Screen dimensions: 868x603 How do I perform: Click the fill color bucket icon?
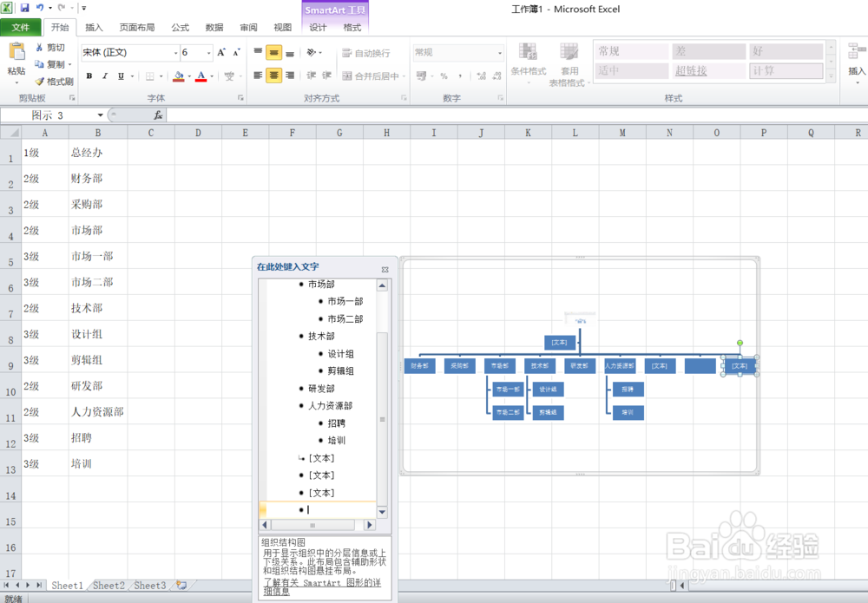click(178, 75)
